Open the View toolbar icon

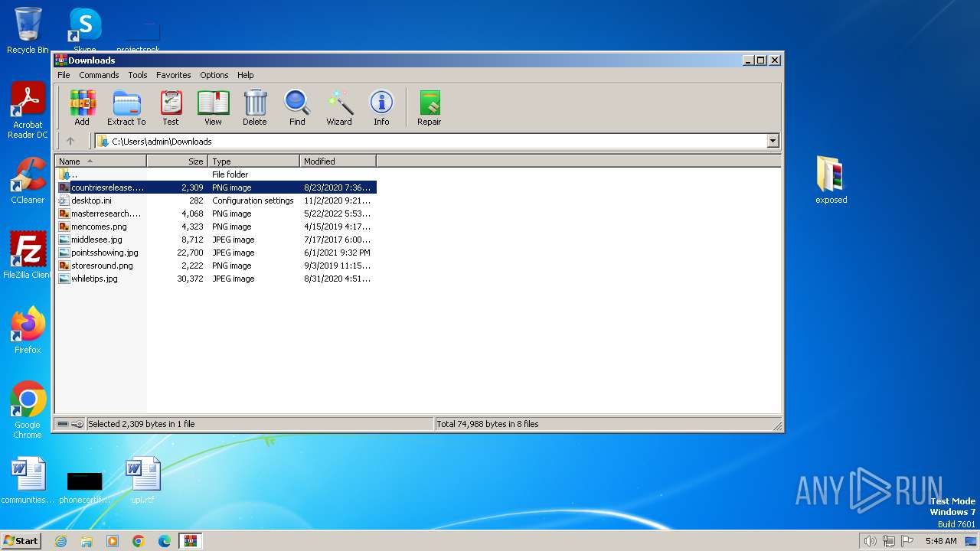tap(213, 107)
